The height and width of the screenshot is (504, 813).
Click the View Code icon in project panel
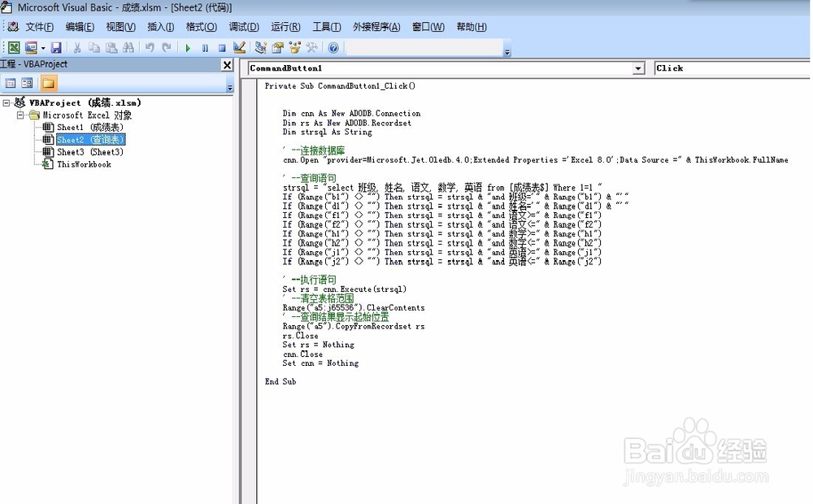click(11, 83)
